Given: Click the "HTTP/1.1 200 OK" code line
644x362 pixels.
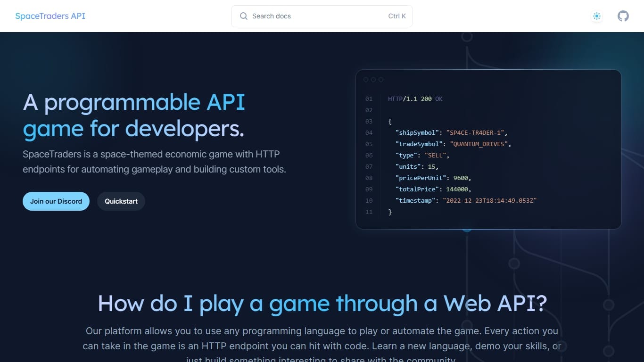Looking at the screenshot, I should click(x=415, y=99).
